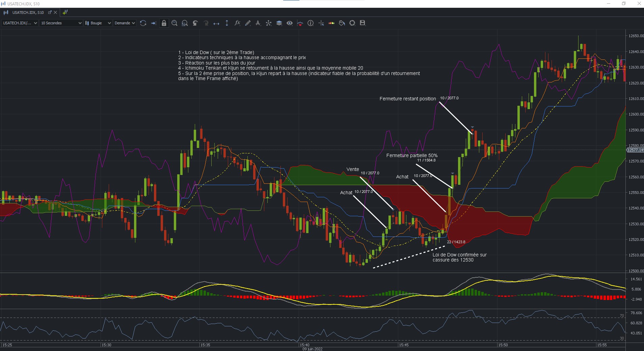Click the time zoom magnifier icon

[175, 23]
